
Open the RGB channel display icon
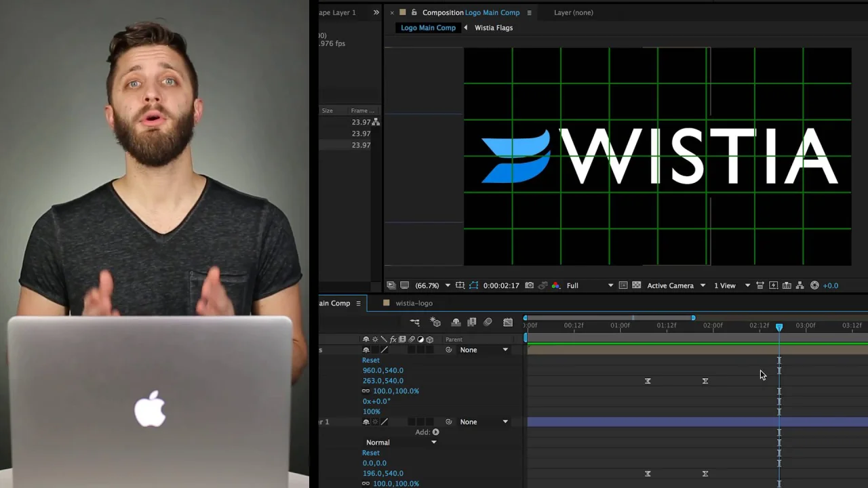556,285
